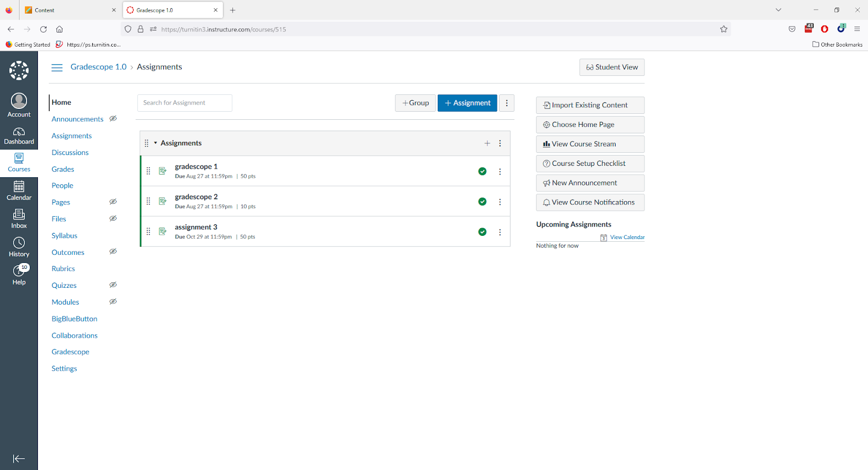Open the Other Bookmarks folder

pyautogui.click(x=837, y=44)
